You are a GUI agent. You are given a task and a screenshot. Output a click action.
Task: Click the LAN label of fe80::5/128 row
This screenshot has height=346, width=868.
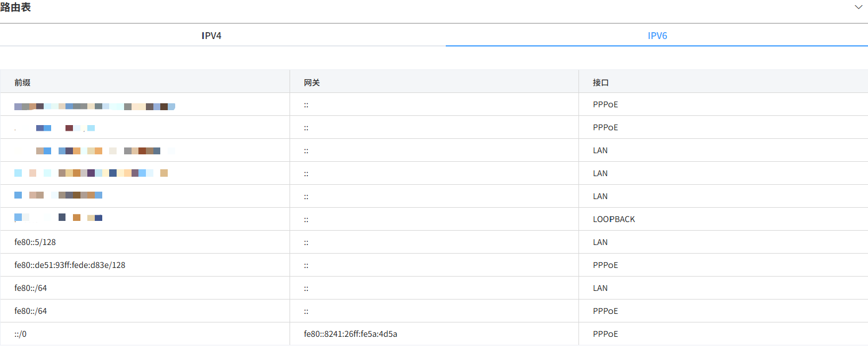(x=600, y=242)
